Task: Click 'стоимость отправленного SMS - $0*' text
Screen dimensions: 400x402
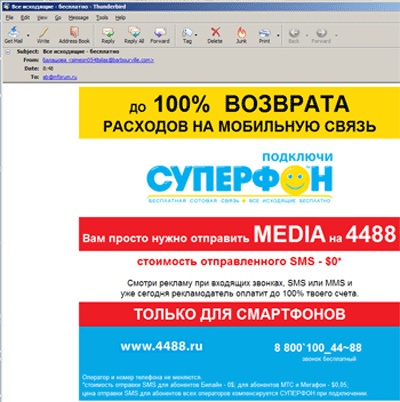Action: point(239,262)
